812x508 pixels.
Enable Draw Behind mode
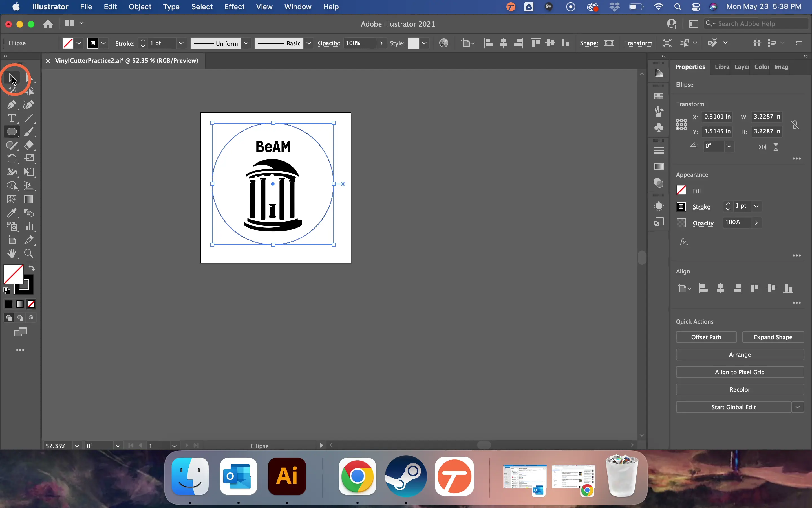[x=20, y=318]
